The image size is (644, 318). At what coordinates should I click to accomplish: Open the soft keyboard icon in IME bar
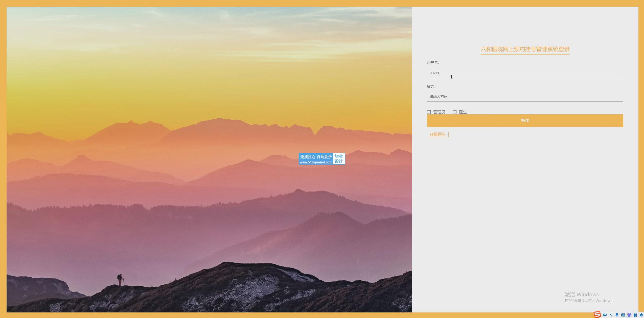tap(623, 315)
